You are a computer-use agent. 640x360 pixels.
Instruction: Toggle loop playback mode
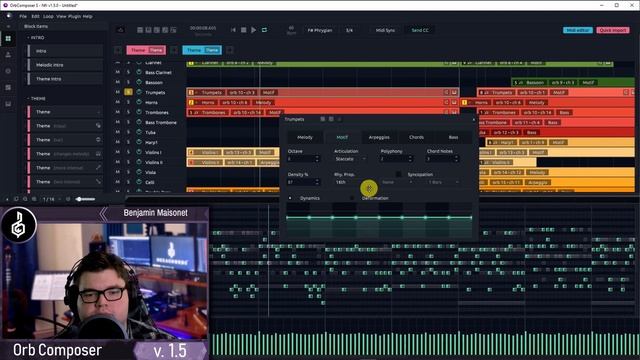[x=264, y=30]
